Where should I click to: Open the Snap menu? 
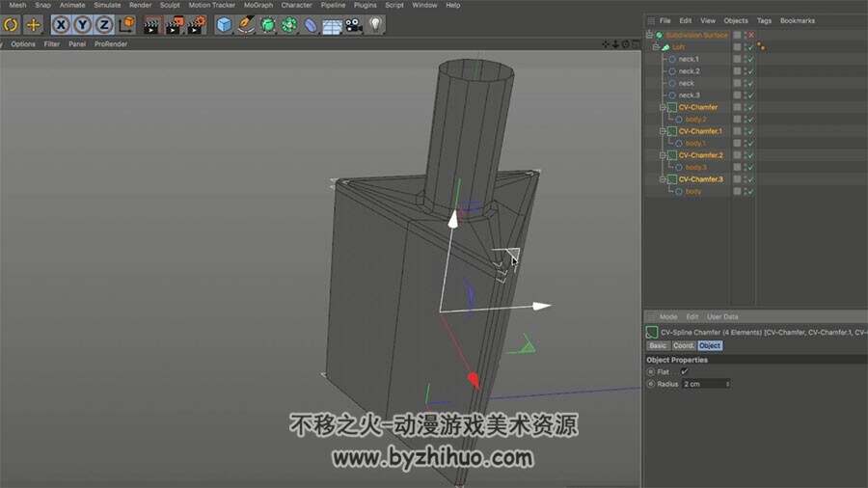pyautogui.click(x=42, y=5)
